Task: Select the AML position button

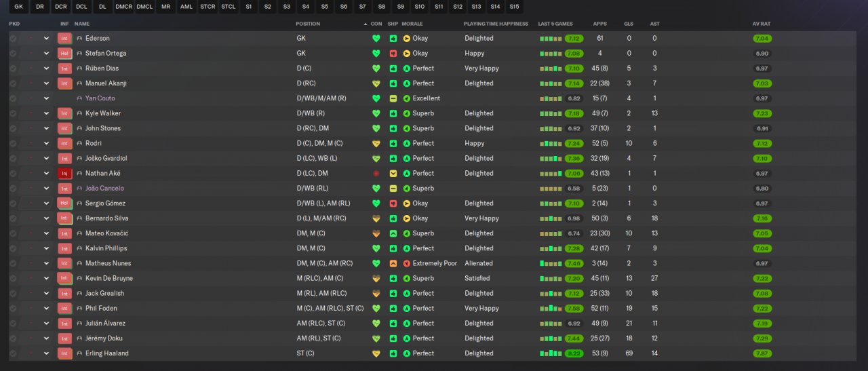Action: click(x=186, y=7)
